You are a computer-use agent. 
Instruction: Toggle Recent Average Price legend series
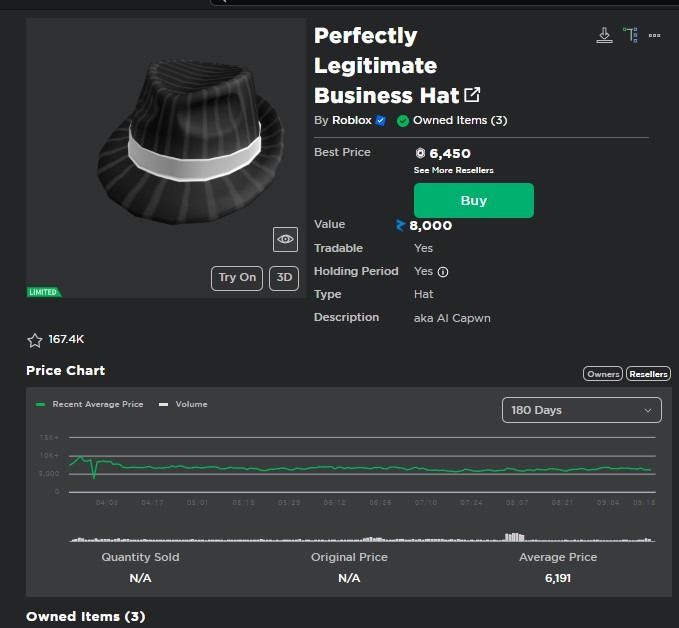pyautogui.click(x=89, y=404)
